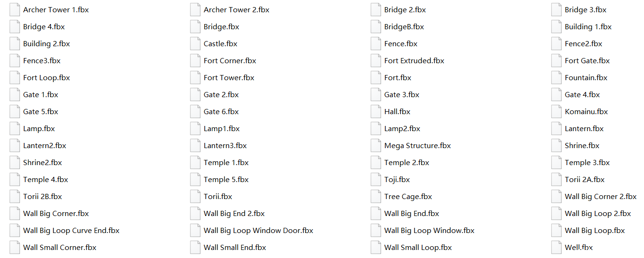
Task: Select the Wall Small Loop.fbx file name
Action: (x=418, y=248)
